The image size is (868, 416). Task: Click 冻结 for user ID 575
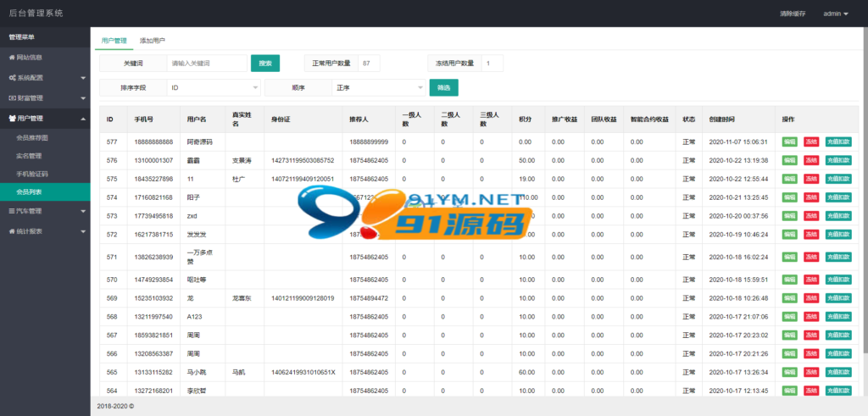point(811,179)
